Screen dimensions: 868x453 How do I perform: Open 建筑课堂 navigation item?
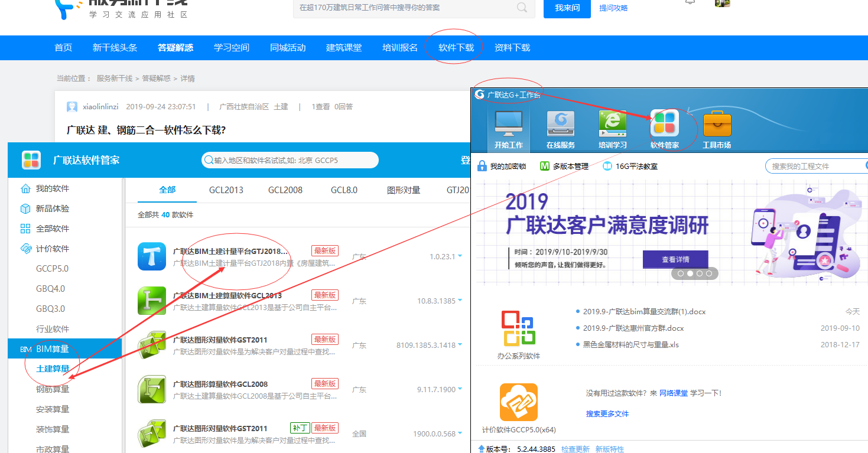pyautogui.click(x=344, y=48)
